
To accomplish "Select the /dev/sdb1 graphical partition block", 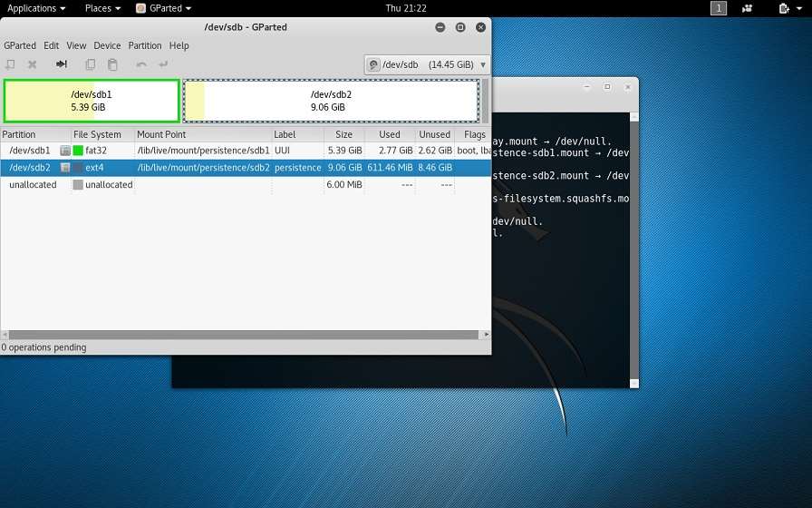I will [x=92, y=101].
